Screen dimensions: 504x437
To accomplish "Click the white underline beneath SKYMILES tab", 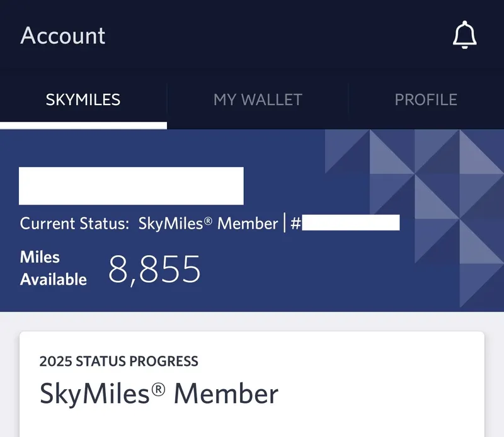I will [83, 126].
